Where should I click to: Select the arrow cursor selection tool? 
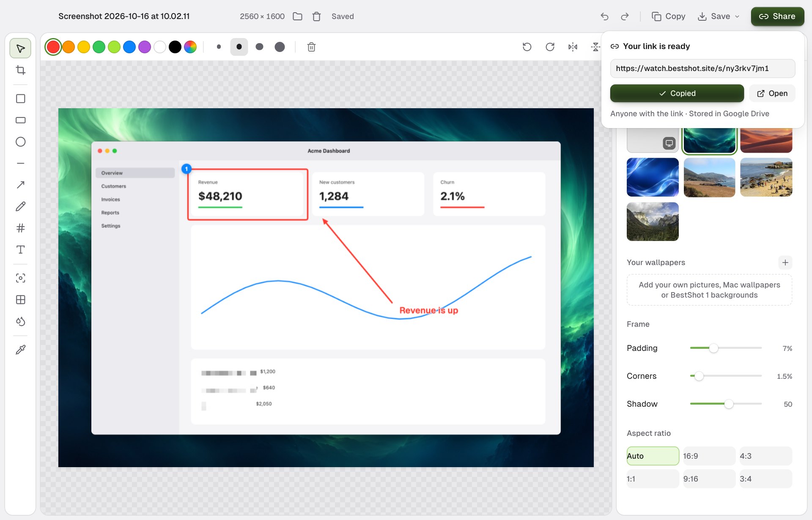click(20, 49)
